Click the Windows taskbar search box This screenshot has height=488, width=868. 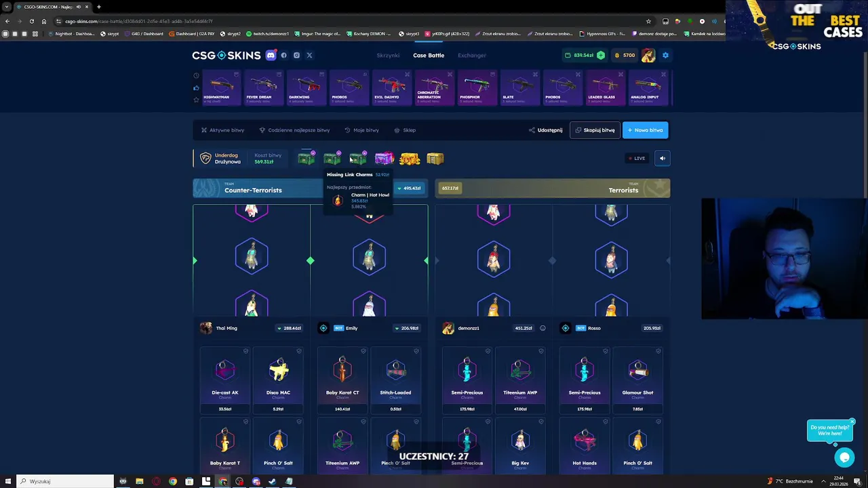pyautogui.click(x=65, y=481)
